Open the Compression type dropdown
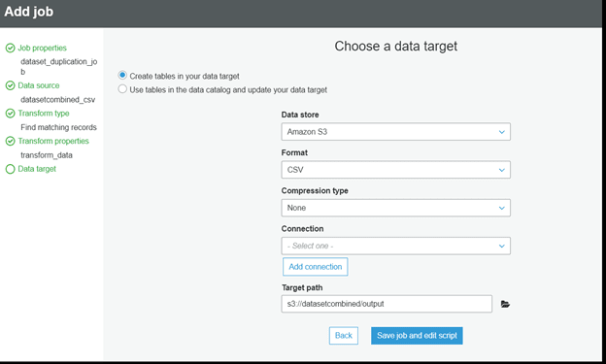The image size is (606, 364). tap(396, 208)
